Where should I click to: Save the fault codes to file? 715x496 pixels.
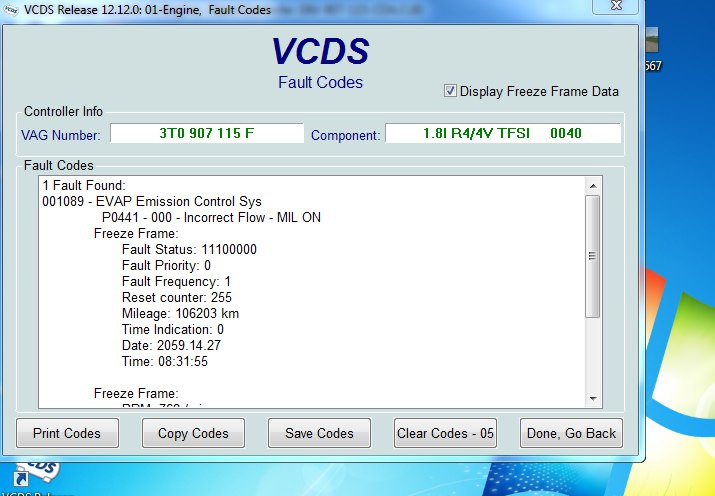319,433
